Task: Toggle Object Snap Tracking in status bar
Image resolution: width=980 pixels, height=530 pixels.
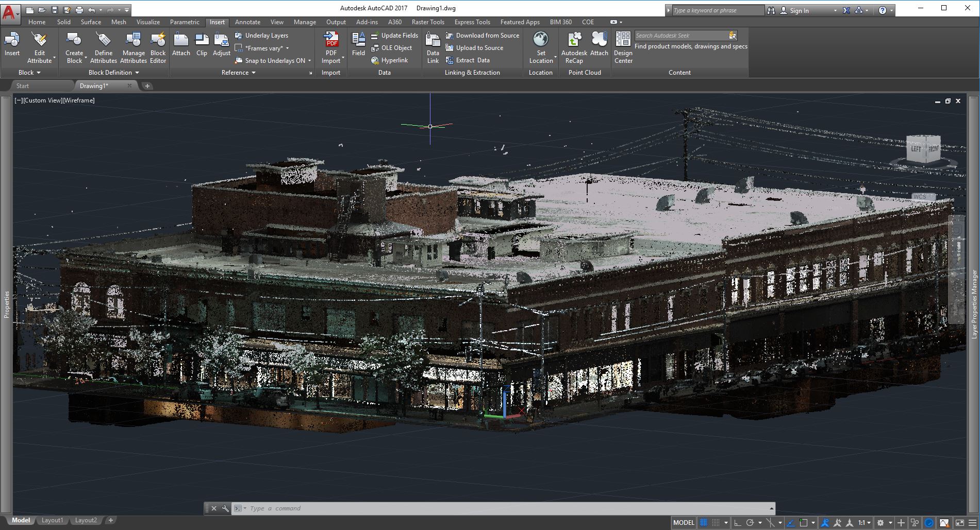Action: pyautogui.click(x=791, y=523)
